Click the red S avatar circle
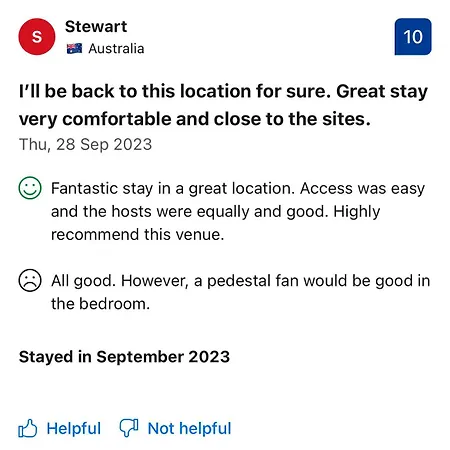Screen dimensions: 450x450 pyautogui.click(x=37, y=37)
